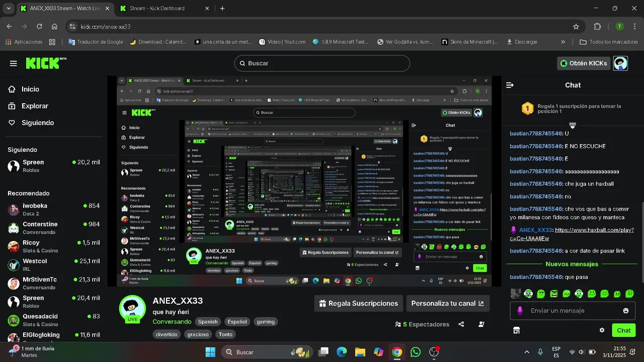The height and width of the screenshot is (362, 644).
Task: Open followed channel Spreen with 20,2 mil
Action: point(54,166)
